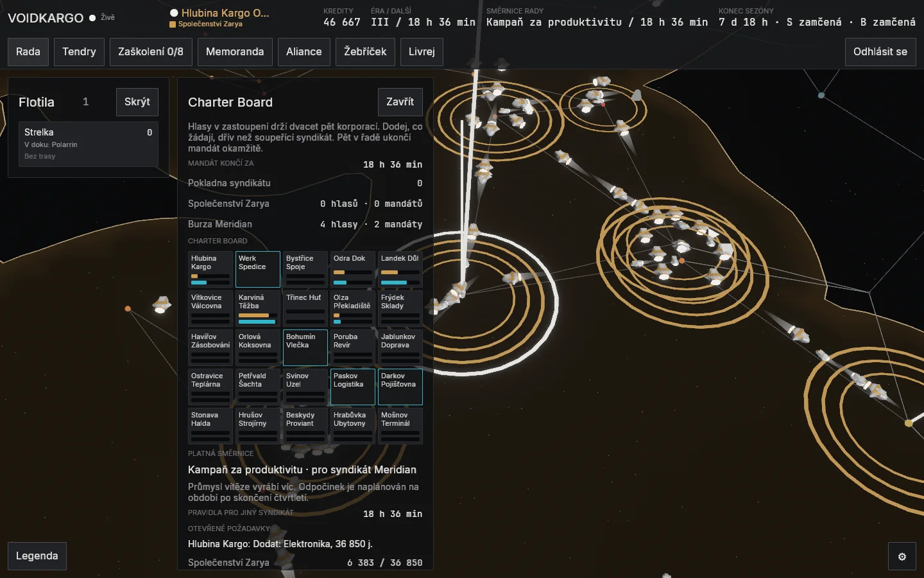The width and height of the screenshot is (924, 578).
Task: Select Werk Spedice charter tile
Action: point(258,269)
